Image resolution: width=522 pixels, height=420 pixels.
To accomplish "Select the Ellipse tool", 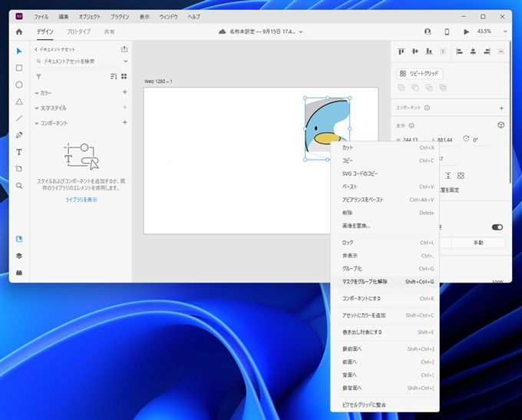I will coord(19,84).
